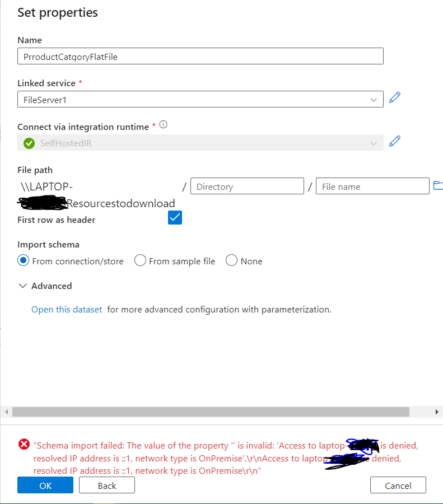Screen dimensions: 443x504
Task: Confirm properties with OK
Action: point(45,485)
